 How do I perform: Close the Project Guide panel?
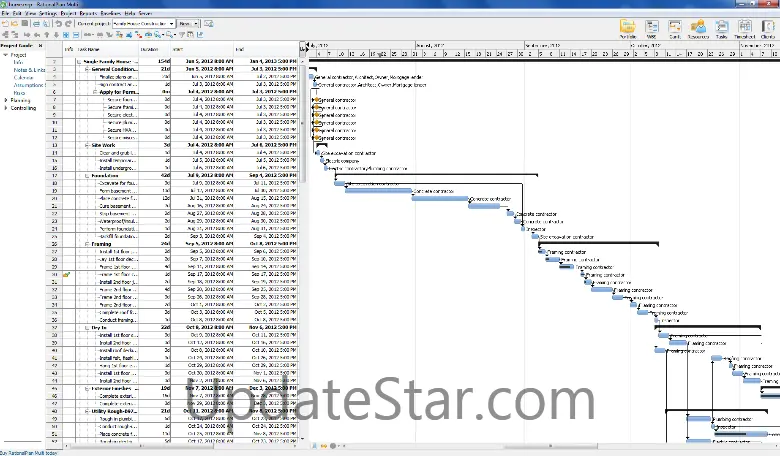point(41,46)
